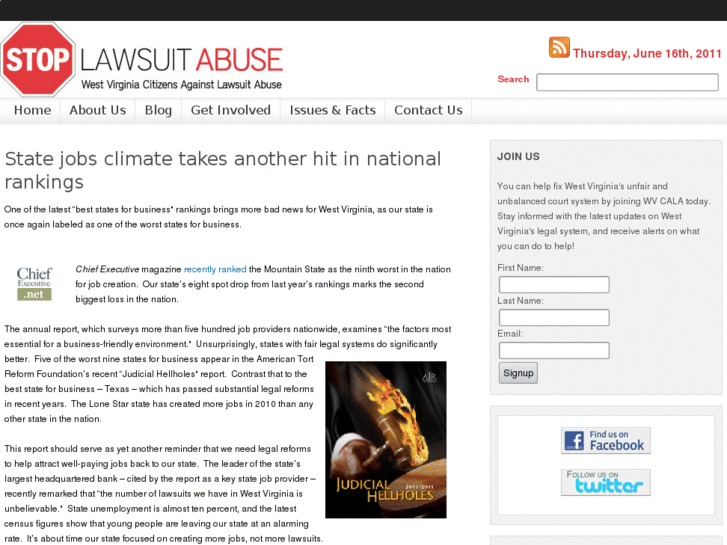Select the Last Name input field
The image size is (727, 545).
554,318
